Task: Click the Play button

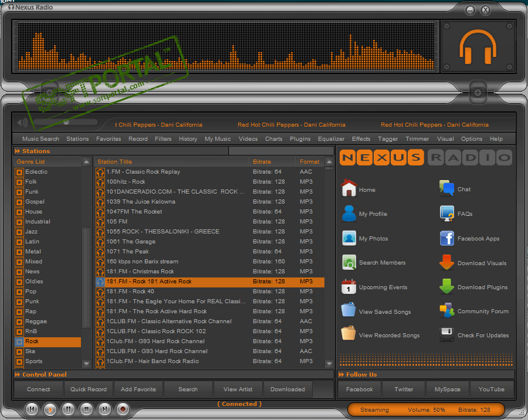Action: (x=50, y=409)
